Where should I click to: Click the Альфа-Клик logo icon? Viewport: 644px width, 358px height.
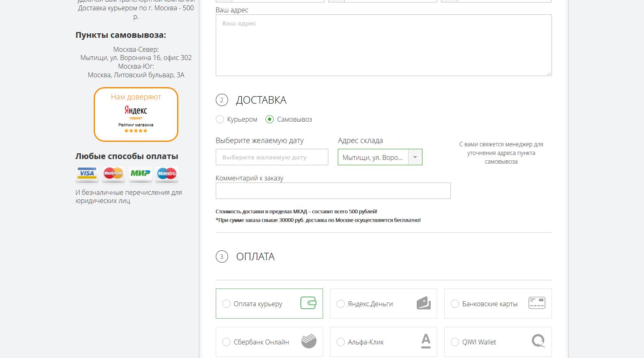(426, 341)
